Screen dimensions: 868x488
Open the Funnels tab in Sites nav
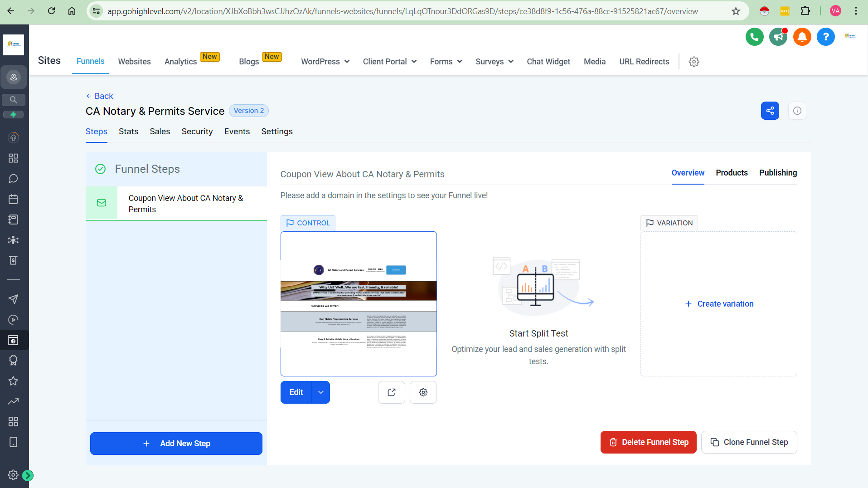click(90, 62)
